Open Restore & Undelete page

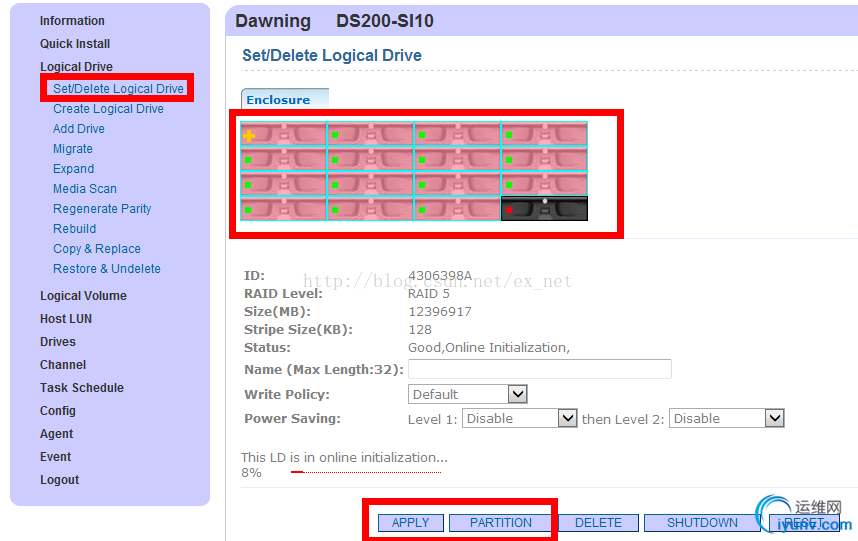click(x=107, y=269)
